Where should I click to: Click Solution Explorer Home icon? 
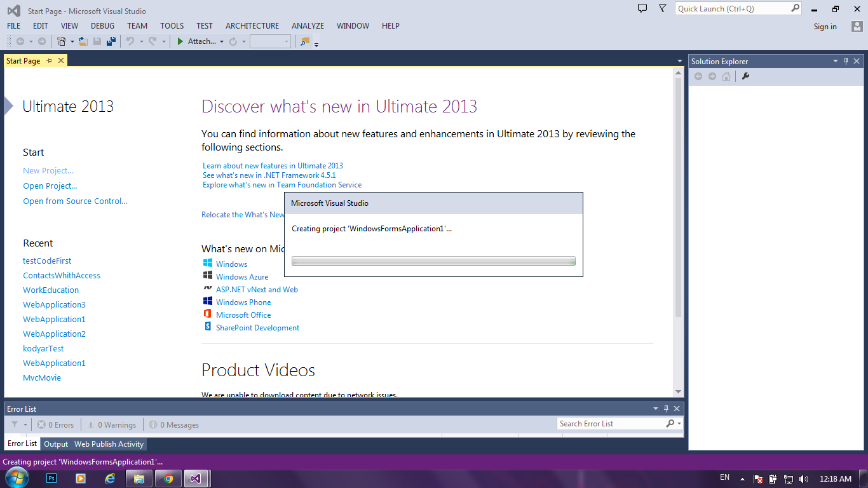coord(726,76)
